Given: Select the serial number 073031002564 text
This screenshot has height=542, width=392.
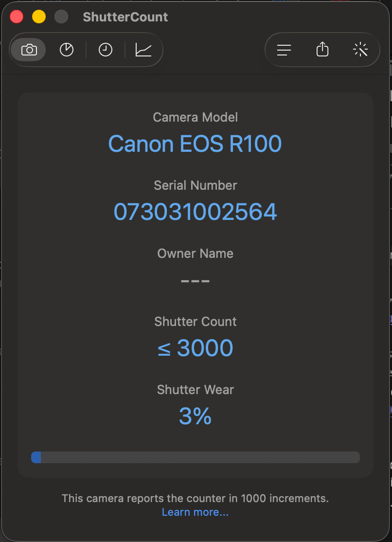Looking at the screenshot, I should (x=195, y=212).
